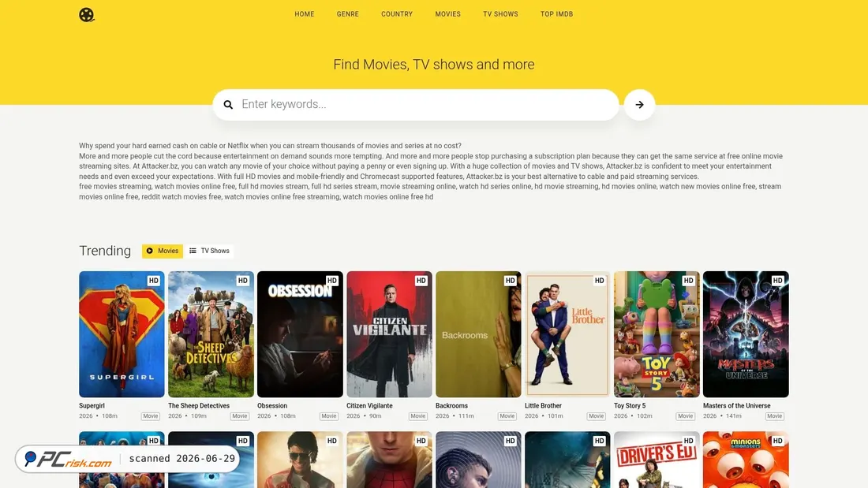This screenshot has height=488, width=868.
Task: Open the COUNTRY menu
Action: (397, 14)
